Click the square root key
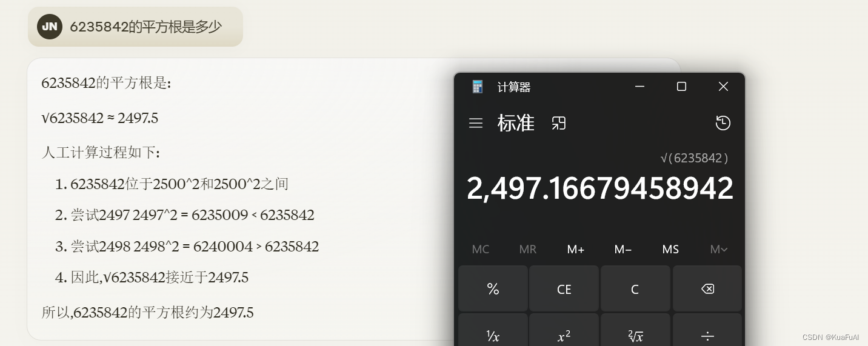The width and height of the screenshot is (868, 346). [x=635, y=330]
